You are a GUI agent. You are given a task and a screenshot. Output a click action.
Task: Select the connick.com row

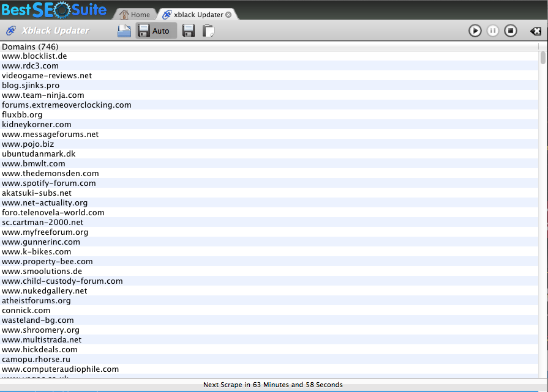(269, 310)
